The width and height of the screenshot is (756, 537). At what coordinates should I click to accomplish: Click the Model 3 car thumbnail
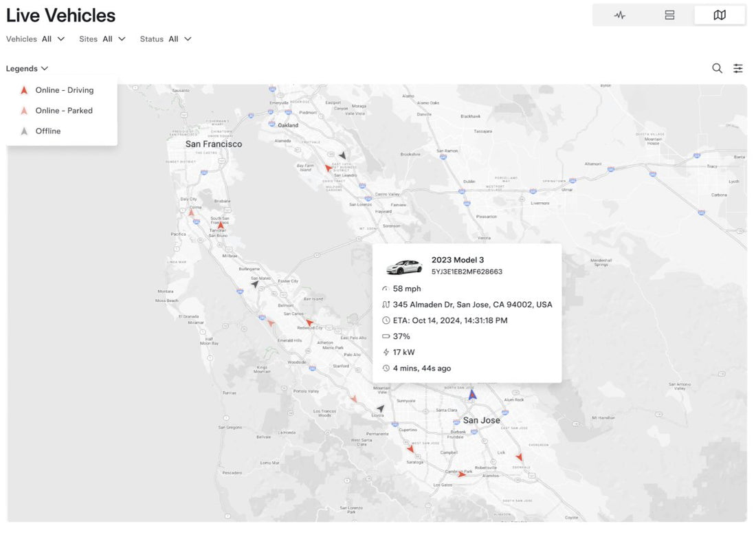point(404,267)
